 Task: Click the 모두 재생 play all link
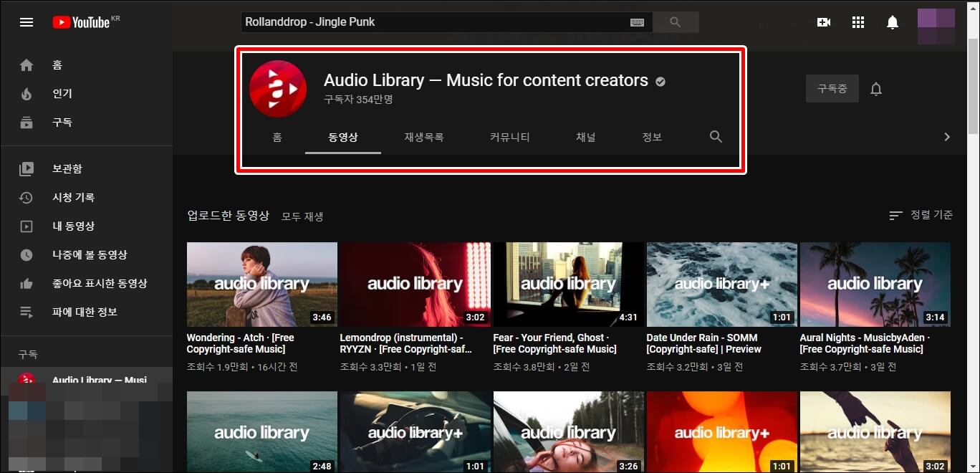(x=302, y=216)
